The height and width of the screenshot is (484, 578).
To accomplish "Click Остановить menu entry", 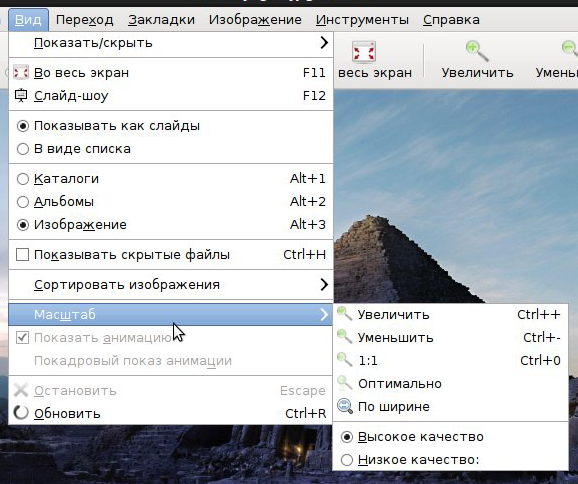I will tap(171, 390).
